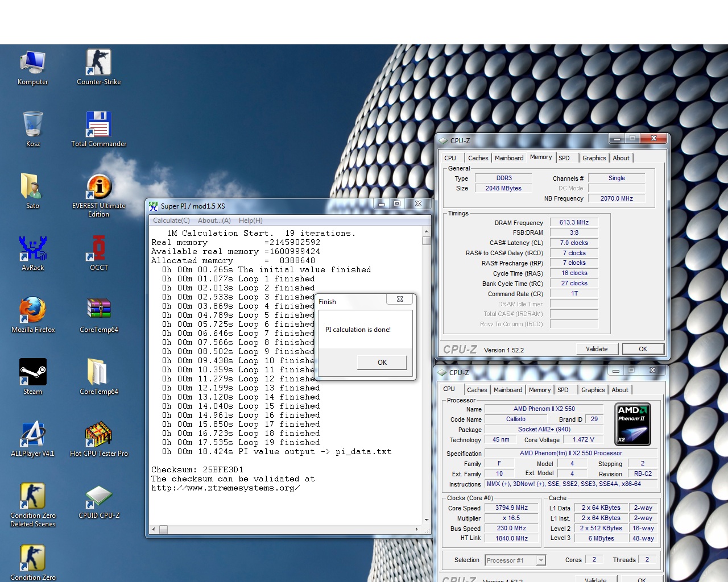Image resolution: width=728 pixels, height=582 pixels.
Task: Click Super PI vertical scrollbar down arrow
Action: (427, 519)
